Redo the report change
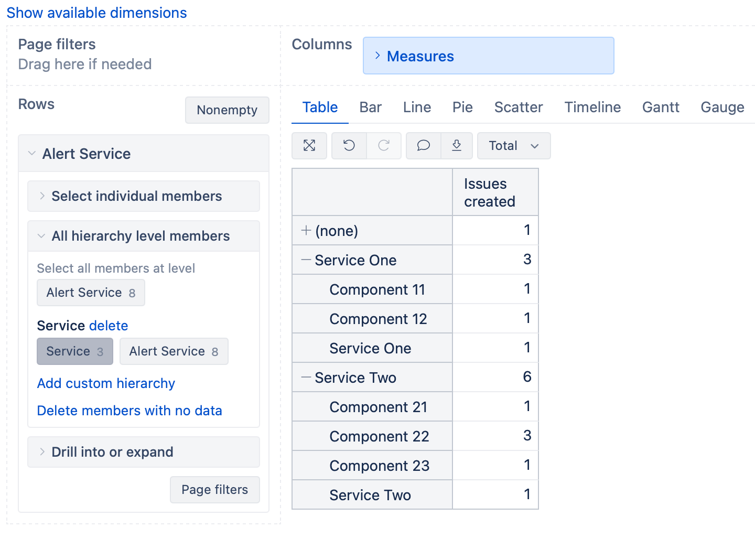 coord(384,146)
